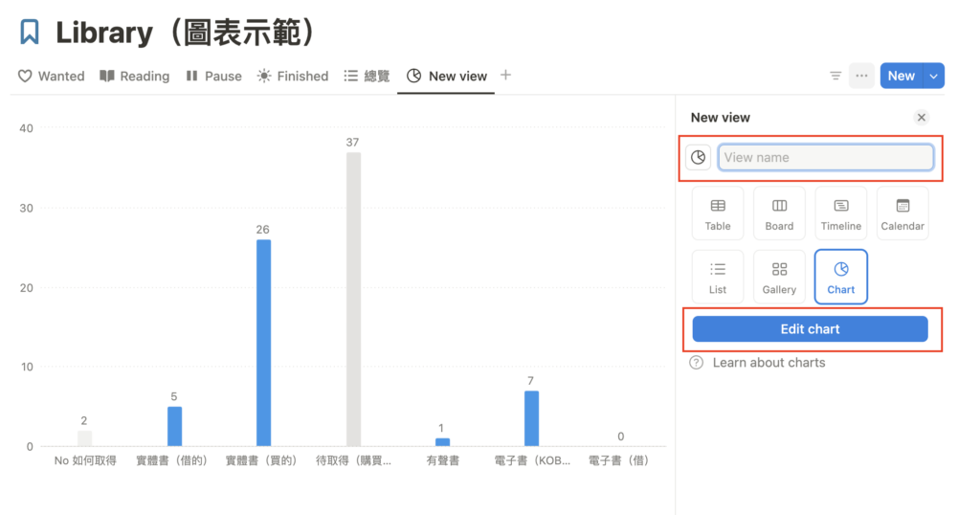Click the chart icon beside View name field
Viewport: 980px width, 515px height.
click(x=699, y=157)
